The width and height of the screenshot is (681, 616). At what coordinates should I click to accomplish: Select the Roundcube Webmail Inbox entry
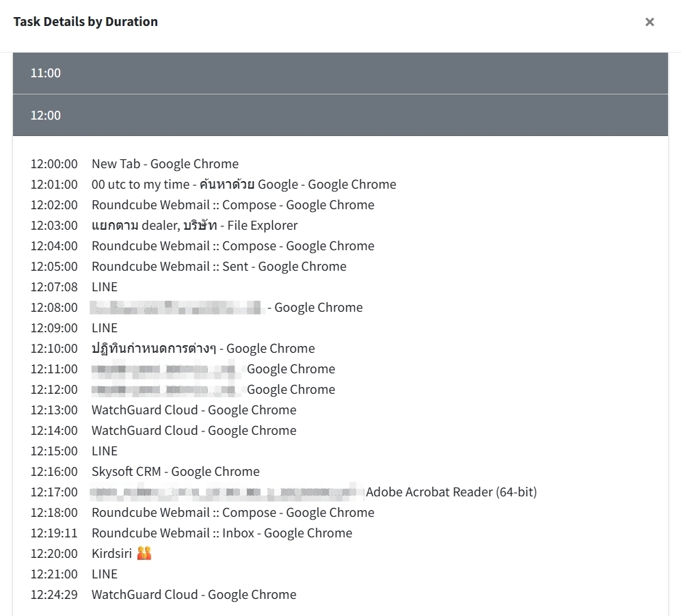click(191, 533)
